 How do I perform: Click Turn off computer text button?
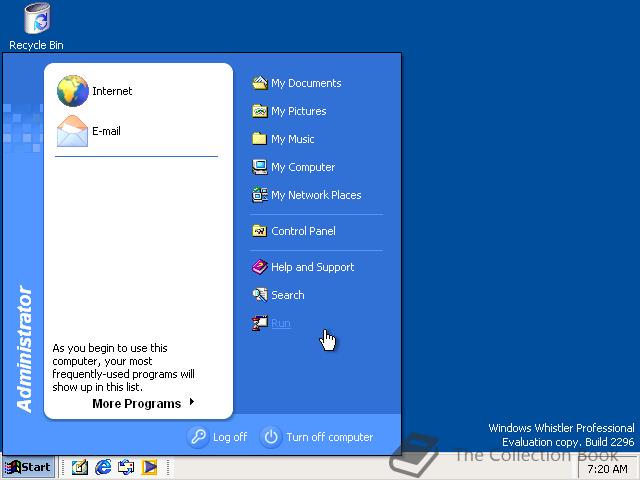(330, 437)
